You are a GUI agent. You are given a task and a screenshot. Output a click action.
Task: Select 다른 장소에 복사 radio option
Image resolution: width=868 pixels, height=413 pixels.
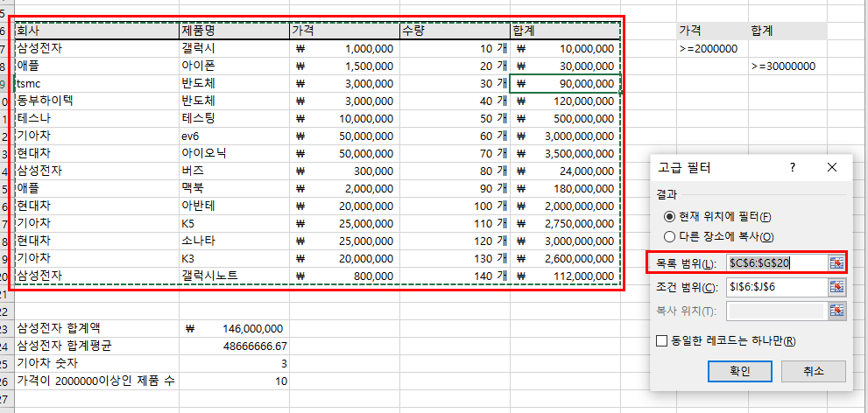(x=718, y=236)
